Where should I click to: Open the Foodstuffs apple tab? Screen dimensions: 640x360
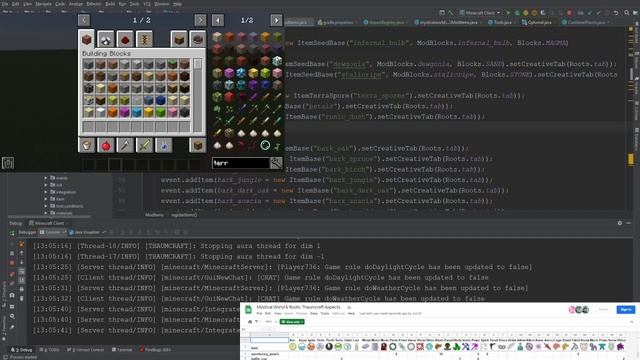click(x=106, y=145)
